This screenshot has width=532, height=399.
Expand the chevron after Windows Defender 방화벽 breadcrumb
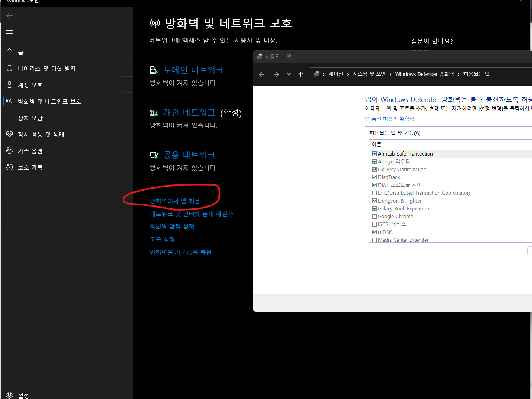(459, 74)
